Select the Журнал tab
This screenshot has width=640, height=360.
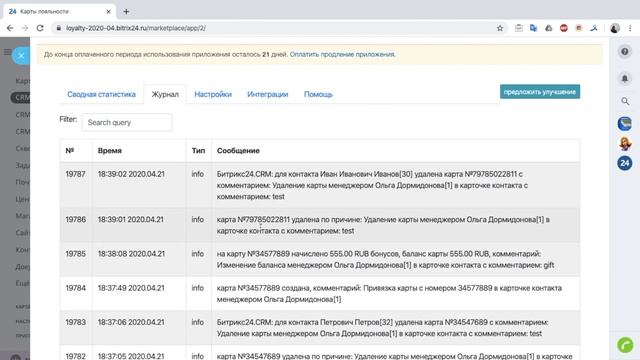[165, 94]
